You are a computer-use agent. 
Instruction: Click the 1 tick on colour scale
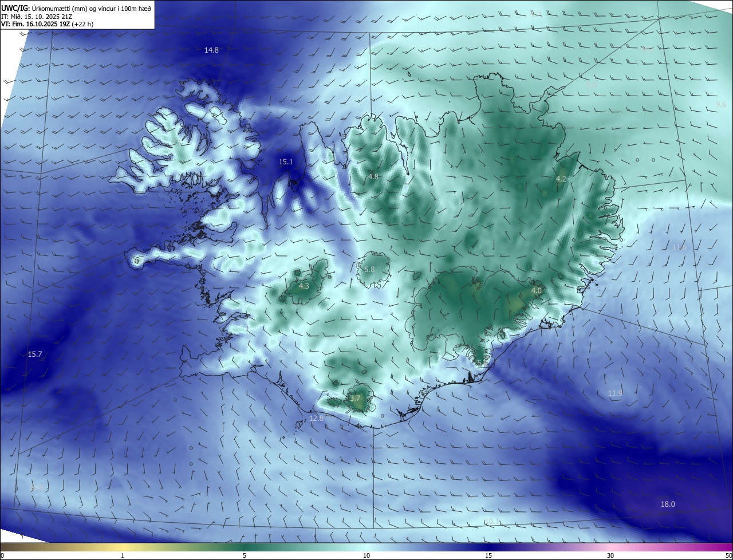(123, 555)
